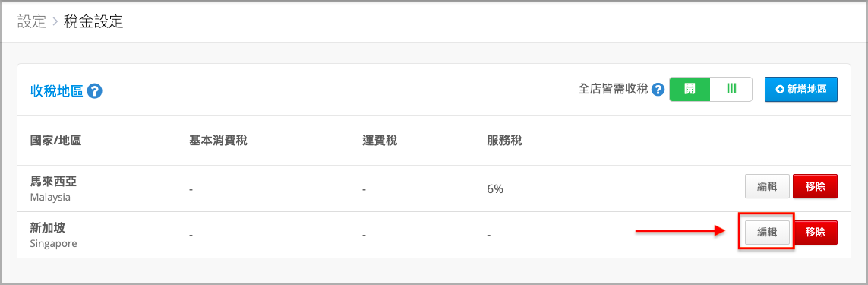868x285 pixels.
Task: Select the 馬來西亞 Malaysia row name
Action: pyautogui.click(x=51, y=188)
